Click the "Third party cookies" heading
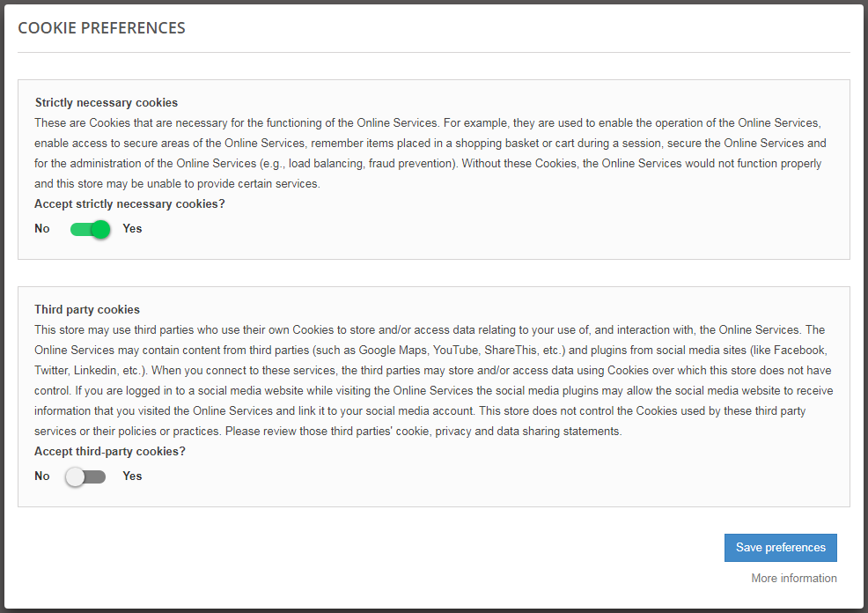Image resolution: width=868 pixels, height=613 pixels. click(87, 310)
